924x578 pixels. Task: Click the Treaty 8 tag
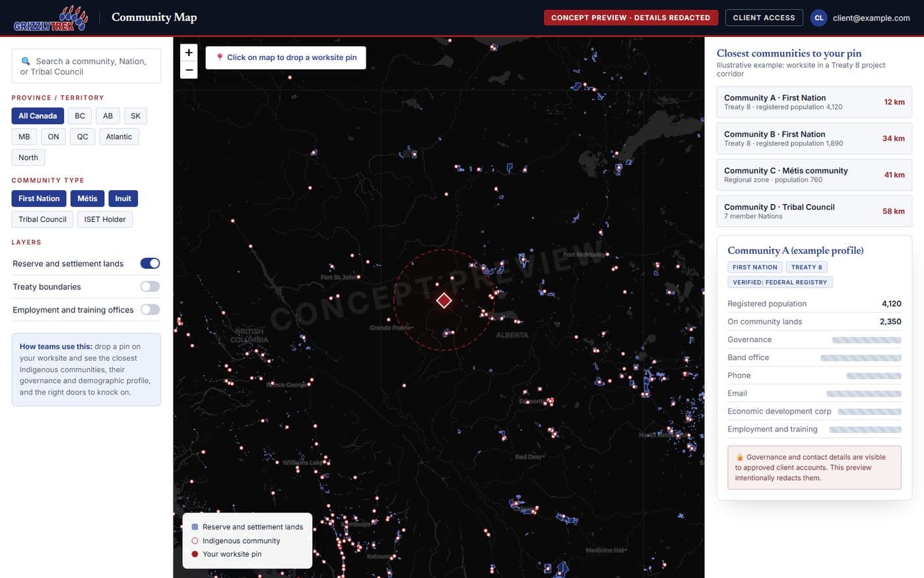pos(807,267)
